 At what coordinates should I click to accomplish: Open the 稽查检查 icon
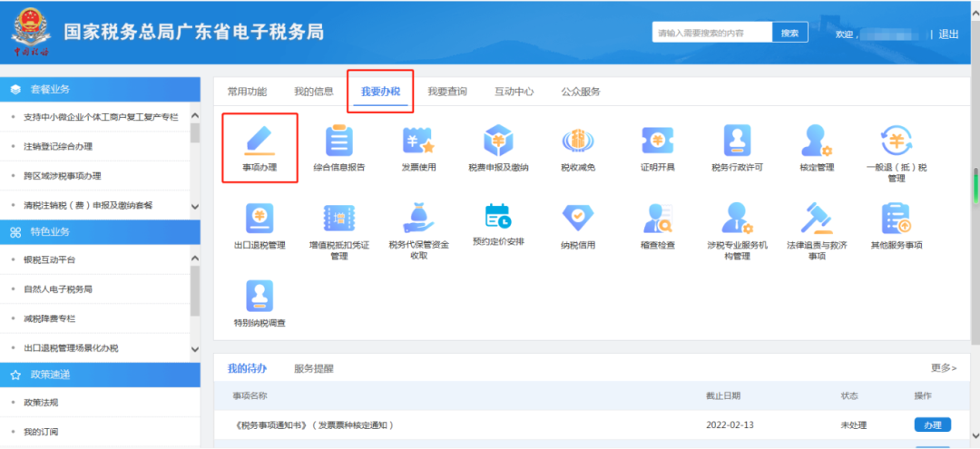pos(658,219)
